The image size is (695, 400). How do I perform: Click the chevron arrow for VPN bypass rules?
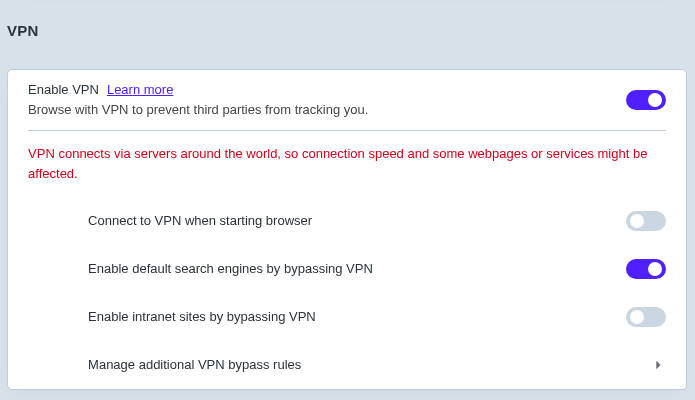tap(658, 365)
